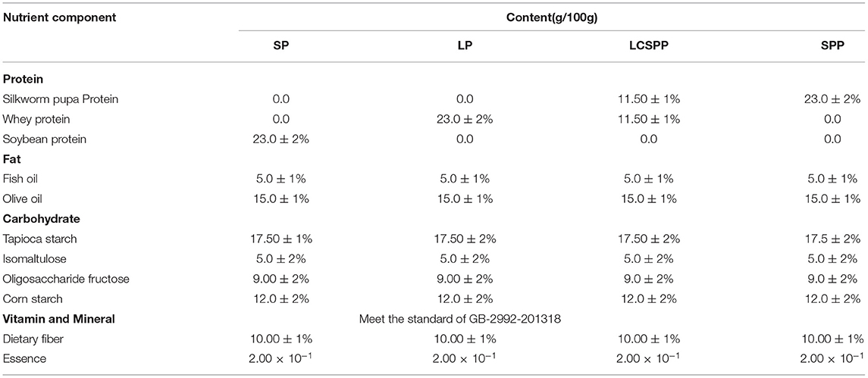Viewport: 868px width, 378px height.
Task: Click the "Vitamin and Mineral" section heading
Action: (x=59, y=319)
